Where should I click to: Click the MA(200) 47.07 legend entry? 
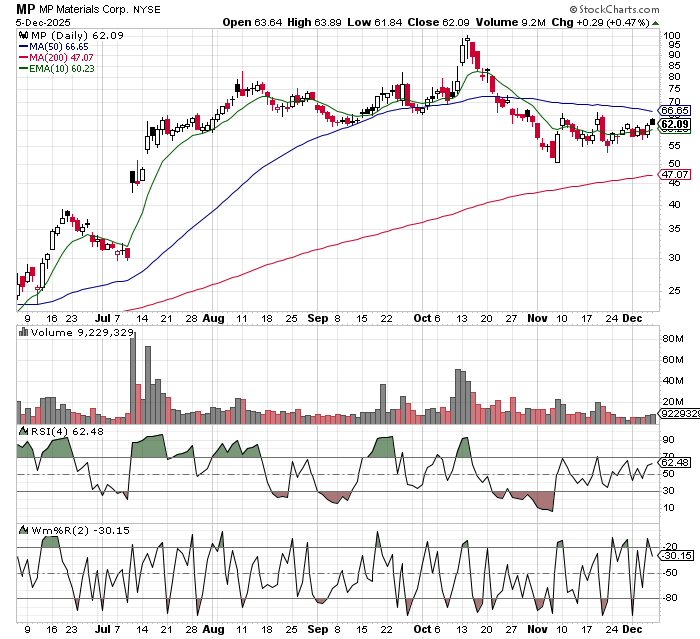(62, 58)
